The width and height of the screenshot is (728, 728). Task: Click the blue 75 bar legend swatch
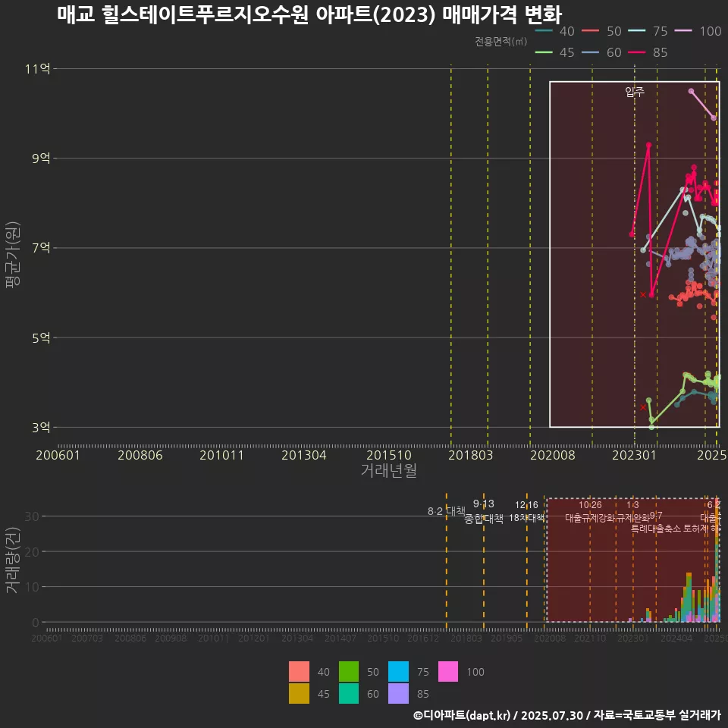[398, 671]
